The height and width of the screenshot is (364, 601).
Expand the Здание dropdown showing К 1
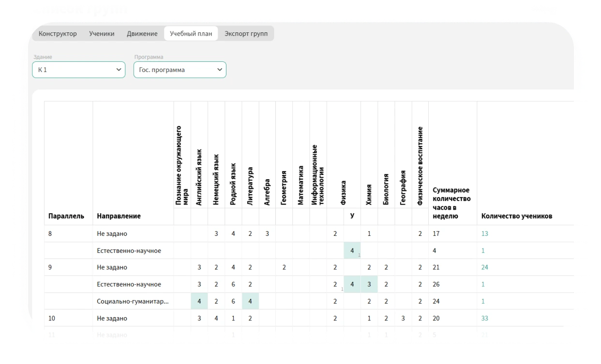pos(79,70)
